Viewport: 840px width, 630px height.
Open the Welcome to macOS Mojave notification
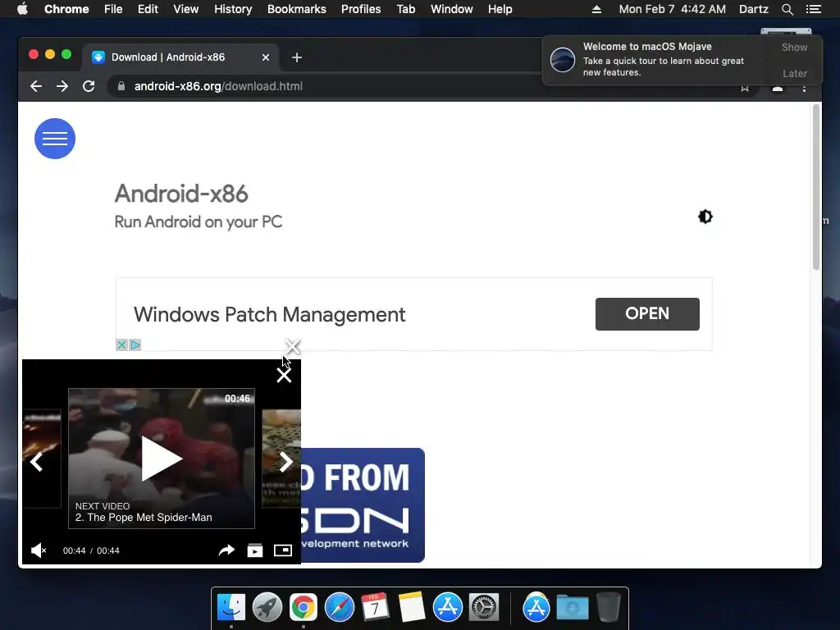pos(654,59)
